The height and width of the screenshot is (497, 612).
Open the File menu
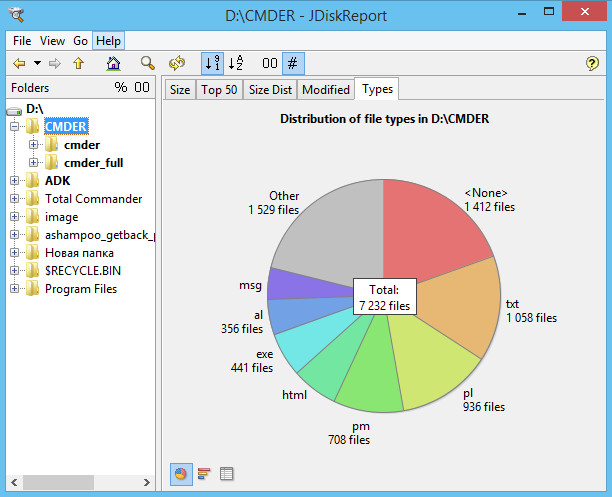click(x=22, y=41)
